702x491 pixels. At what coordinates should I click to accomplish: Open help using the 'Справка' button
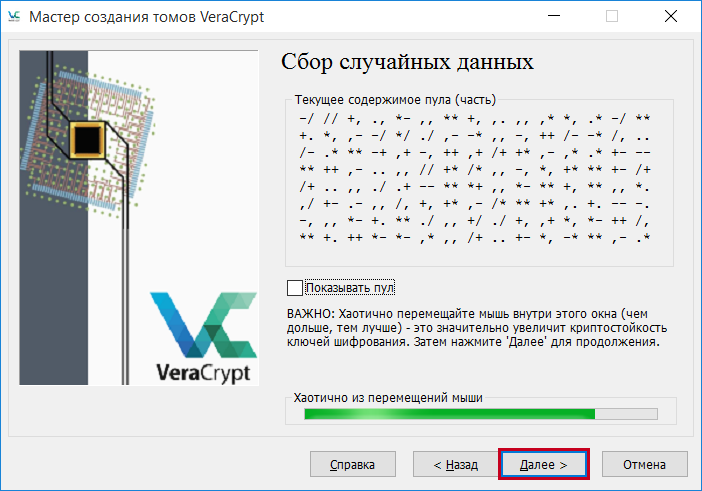pyautogui.click(x=350, y=464)
